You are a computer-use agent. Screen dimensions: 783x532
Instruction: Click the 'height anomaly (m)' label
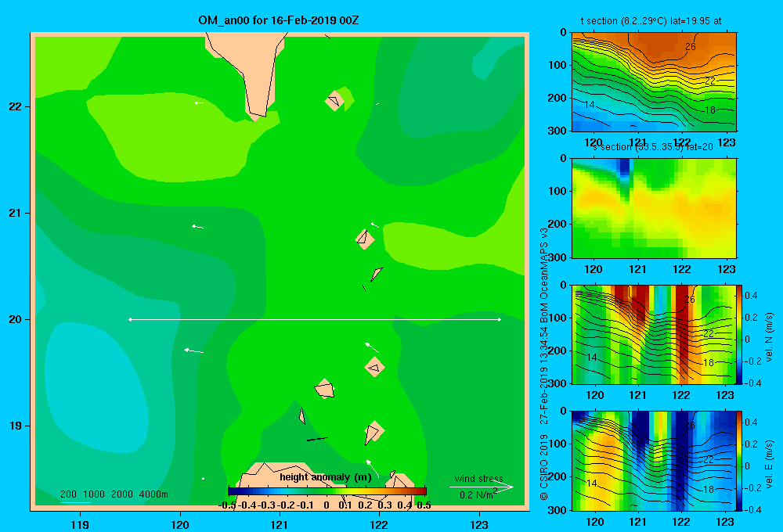click(325, 477)
